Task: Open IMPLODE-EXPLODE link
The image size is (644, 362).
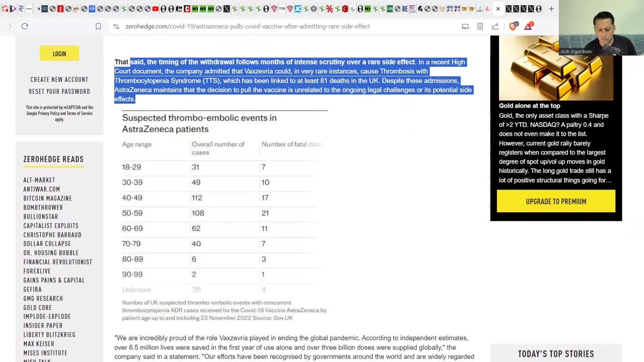Action: tap(47, 316)
